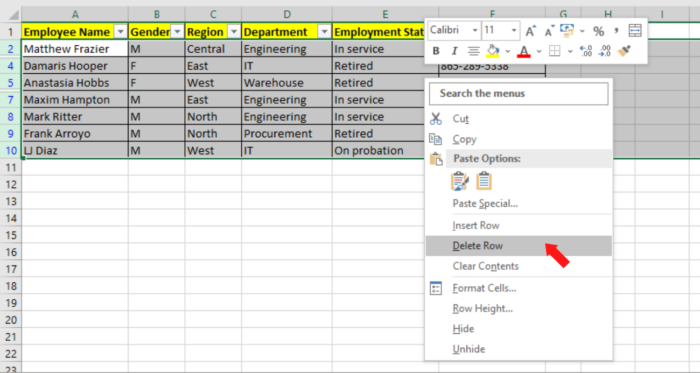Decrease font size with the smaller A icon
Viewport: 700px width, 373px height.
click(549, 31)
